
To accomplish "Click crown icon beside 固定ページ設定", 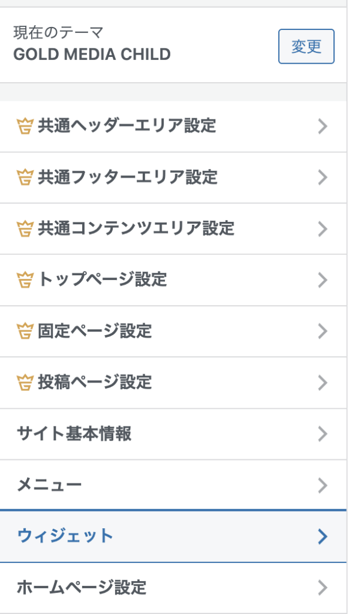I will 24,331.
